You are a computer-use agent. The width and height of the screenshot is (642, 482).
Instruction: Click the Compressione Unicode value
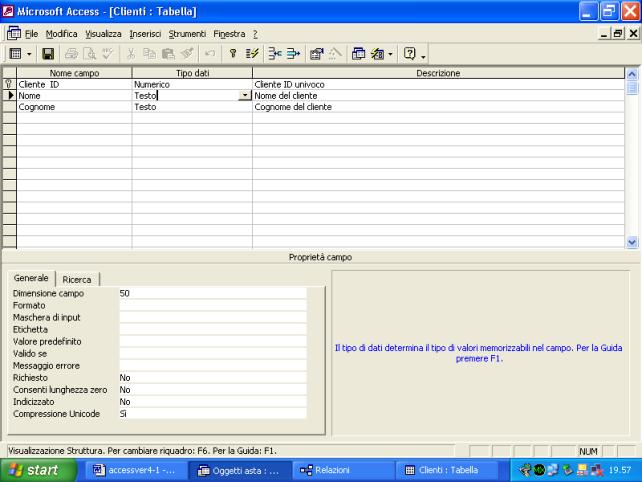click(213, 414)
